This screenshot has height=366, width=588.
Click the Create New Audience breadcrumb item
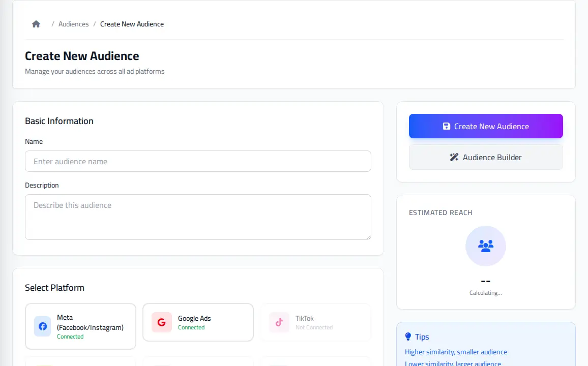[132, 24]
